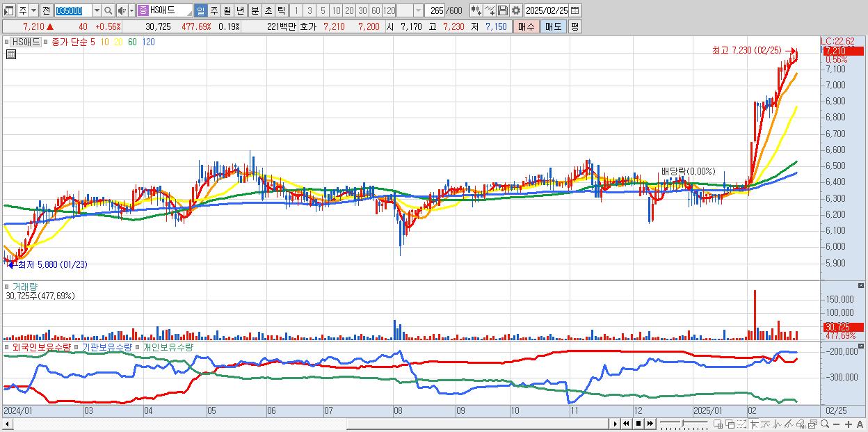
Task: Select the monthly 월 period button
Action: [x=227, y=10]
